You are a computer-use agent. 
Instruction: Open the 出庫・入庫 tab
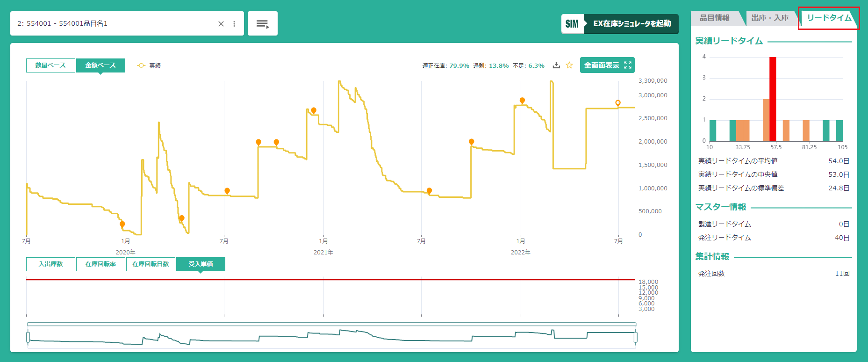769,18
